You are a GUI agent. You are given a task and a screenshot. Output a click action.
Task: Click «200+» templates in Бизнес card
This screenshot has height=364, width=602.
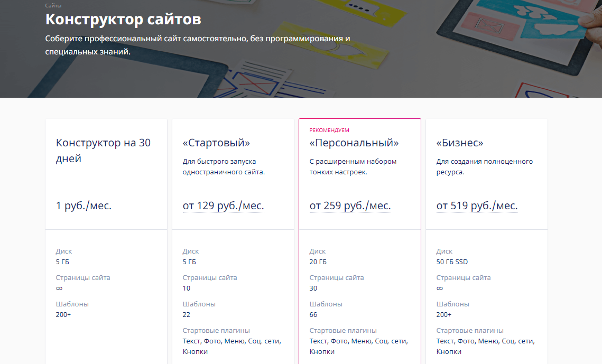click(x=444, y=315)
